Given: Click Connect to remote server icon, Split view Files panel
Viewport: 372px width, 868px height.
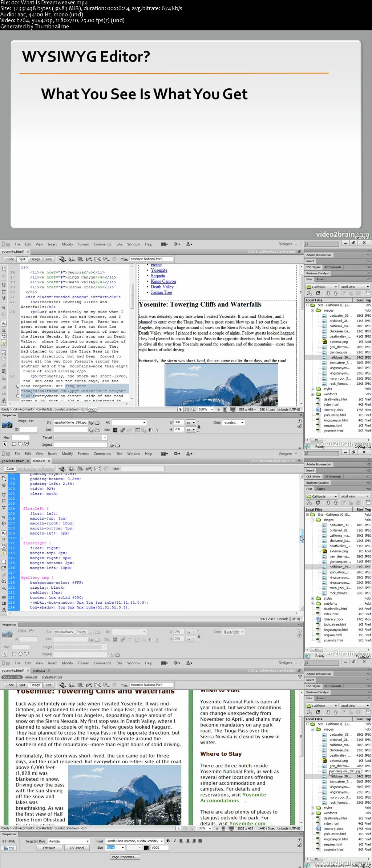Looking at the screenshot, I should coord(310,293).
